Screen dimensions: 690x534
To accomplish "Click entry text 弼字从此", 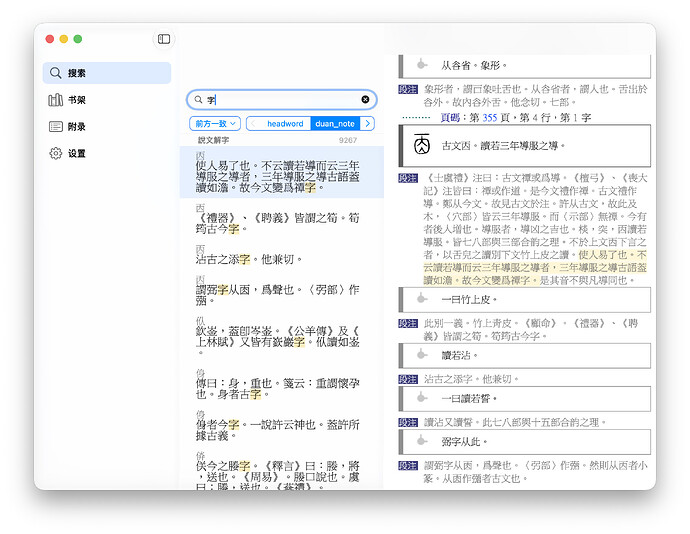I will pyautogui.click(x=464, y=442).
